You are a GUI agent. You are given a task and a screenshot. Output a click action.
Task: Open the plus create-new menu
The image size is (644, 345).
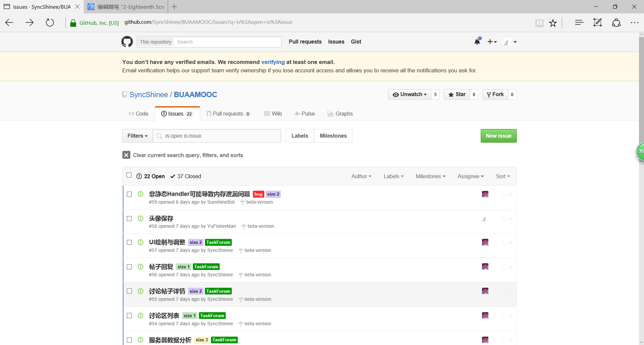tap(492, 42)
